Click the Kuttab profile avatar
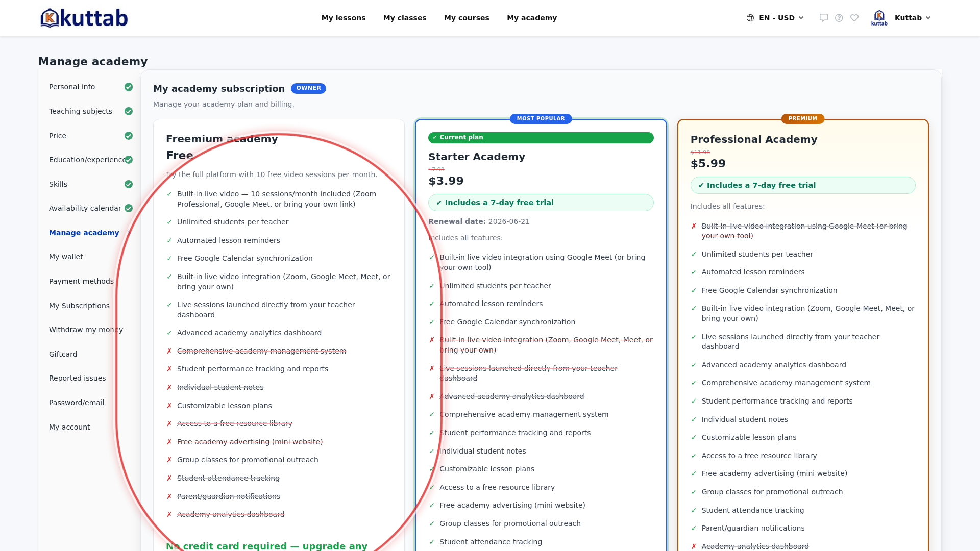The image size is (980, 551). [879, 18]
